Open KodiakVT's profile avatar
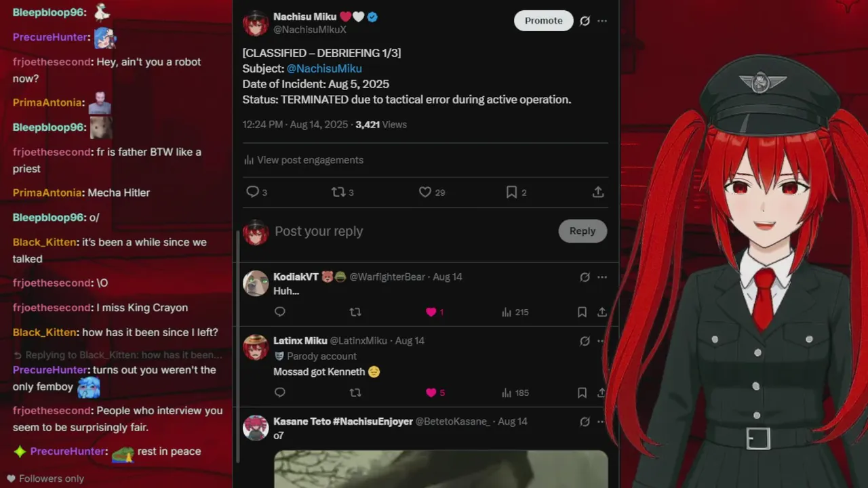The width and height of the screenshot is (868, 488). tap(256, 283)
